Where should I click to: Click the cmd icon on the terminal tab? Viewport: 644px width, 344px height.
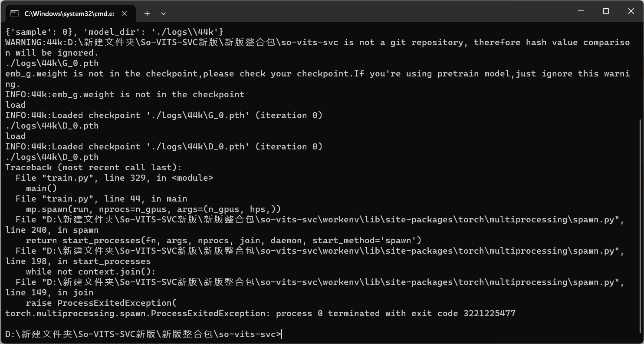click(x=15, y=13)
